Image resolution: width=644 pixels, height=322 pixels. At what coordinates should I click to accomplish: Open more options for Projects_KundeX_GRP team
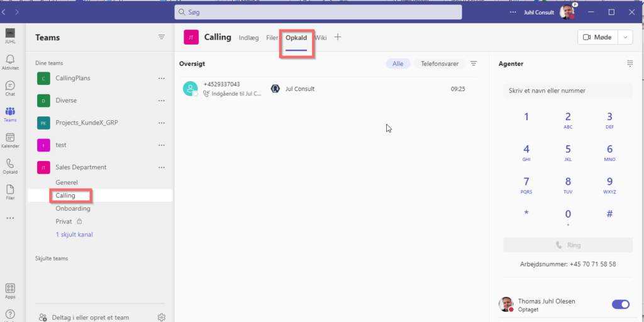(x=162, y=123)
